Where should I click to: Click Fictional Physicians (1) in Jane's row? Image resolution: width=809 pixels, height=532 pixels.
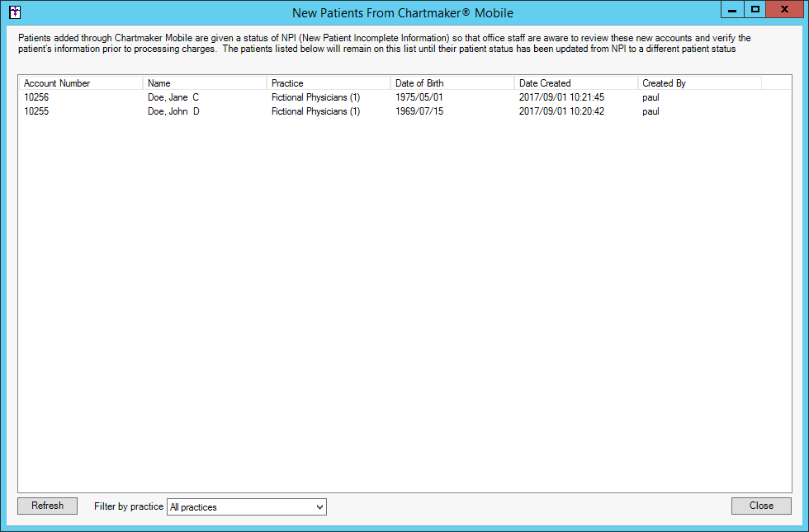pos(315,97)
